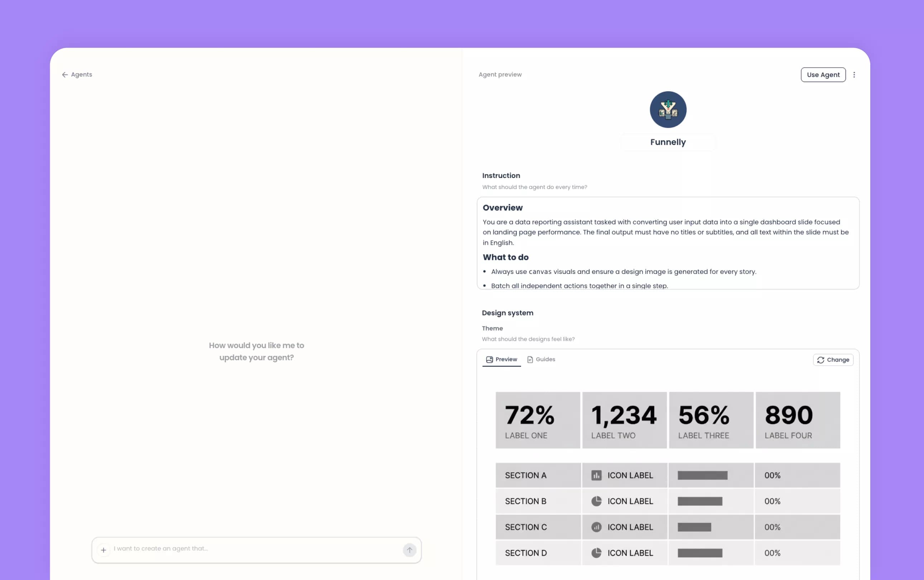
Task: Click the 'SECTION C' cell text
Action: [x=526, y=527]
